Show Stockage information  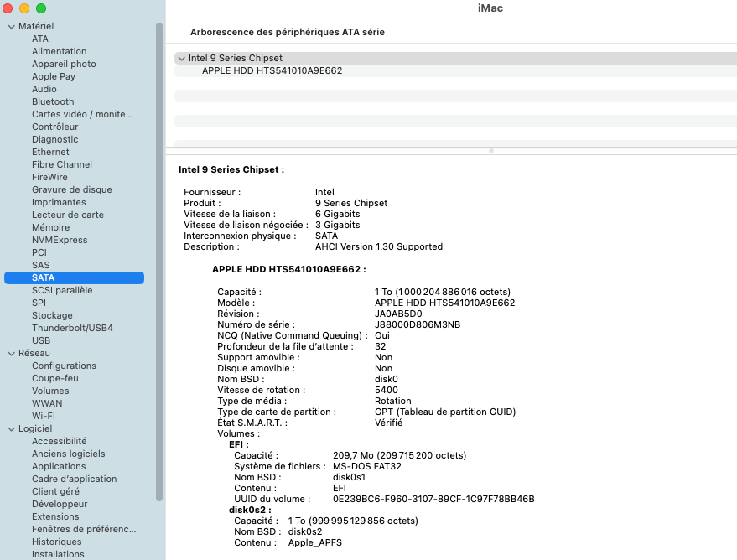click(52, 316)
